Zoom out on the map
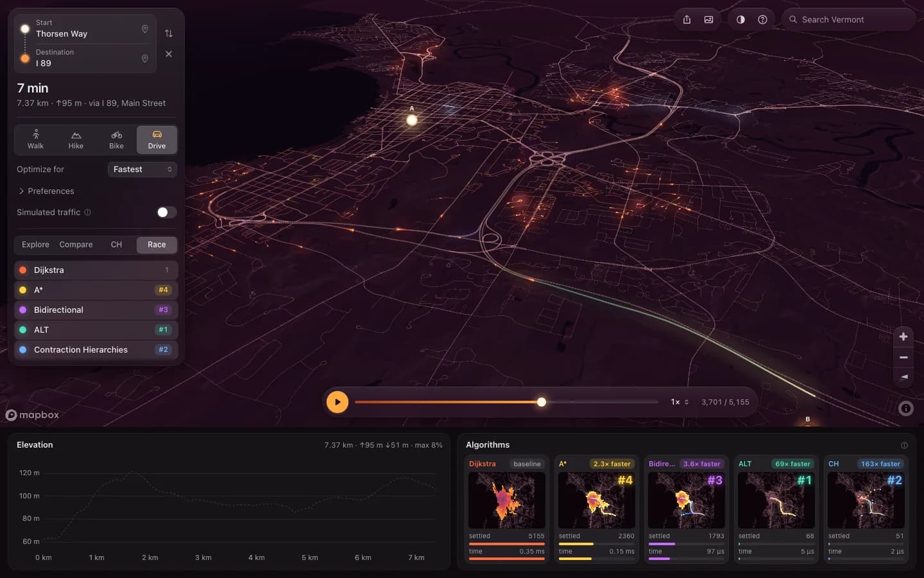Image resolution: width=924 pixels, height=578 pixels. point(903,357)
